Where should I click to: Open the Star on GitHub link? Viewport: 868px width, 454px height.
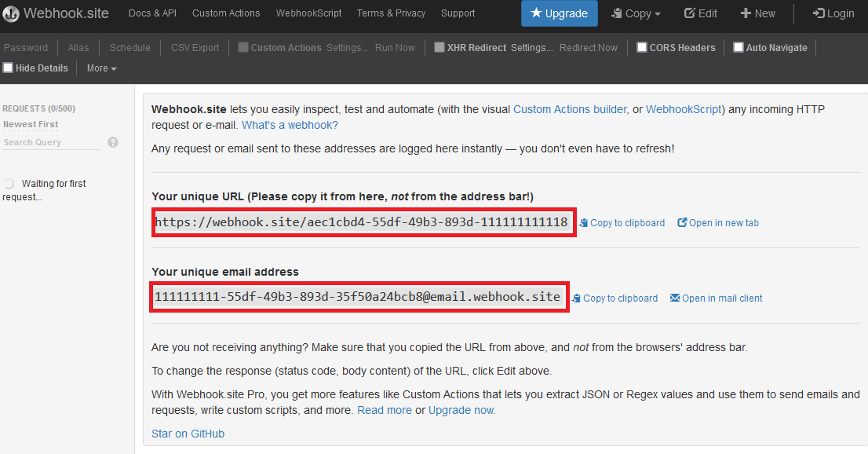188,434
